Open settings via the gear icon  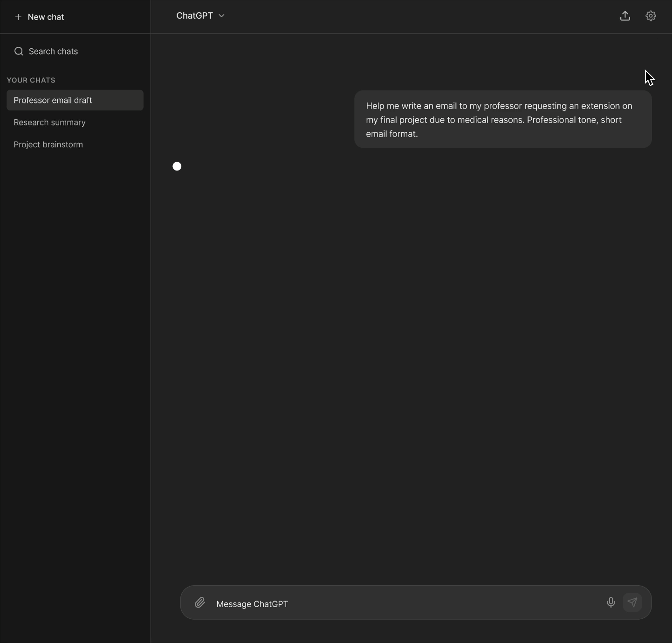[x=651, y=15]
